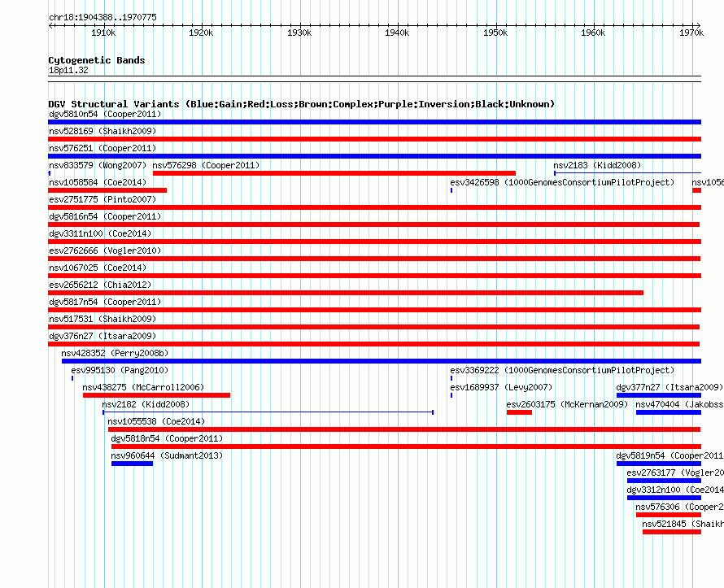Image resolution: width=724 pixels, height=588 pixels.
Task: Open esv3426598 (1000GenomesConsortiumPilotProject) label
Action: point(562,182)
